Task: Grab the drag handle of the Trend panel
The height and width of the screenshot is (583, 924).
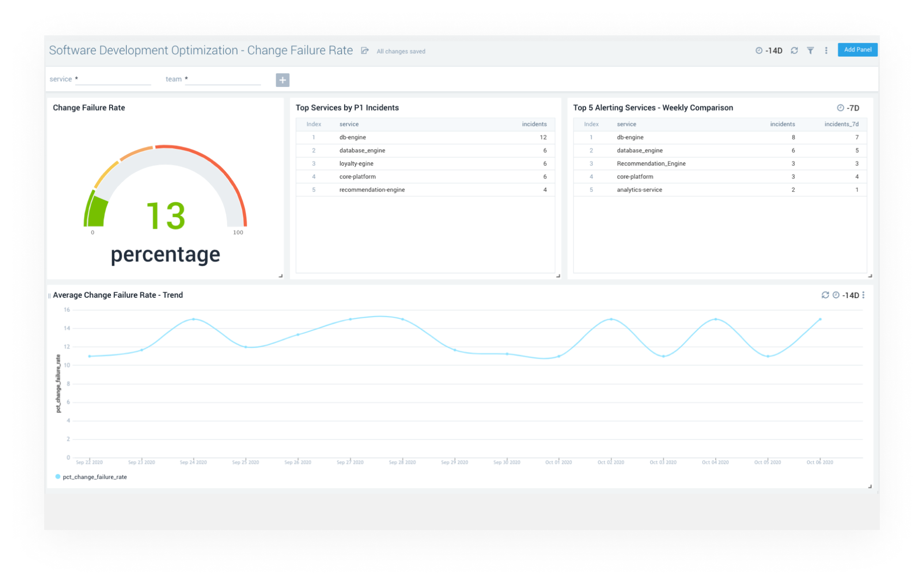Action: (49, 295)
